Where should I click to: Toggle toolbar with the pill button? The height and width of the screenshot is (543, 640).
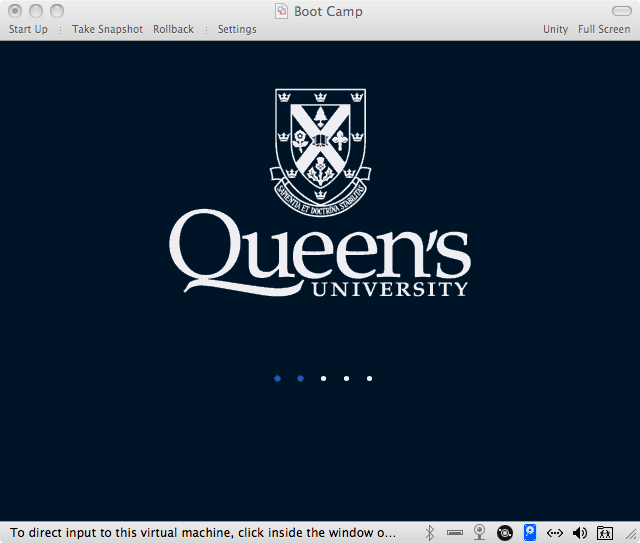622,11
